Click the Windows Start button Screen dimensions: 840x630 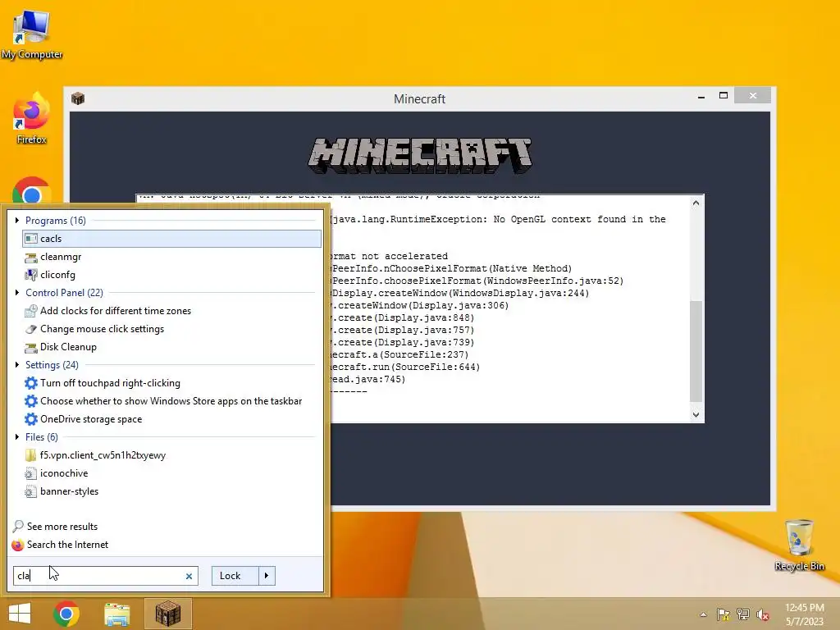pos(20,614)
